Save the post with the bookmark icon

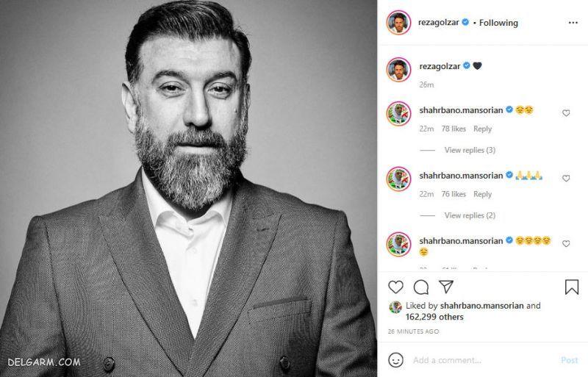point(572,287)
